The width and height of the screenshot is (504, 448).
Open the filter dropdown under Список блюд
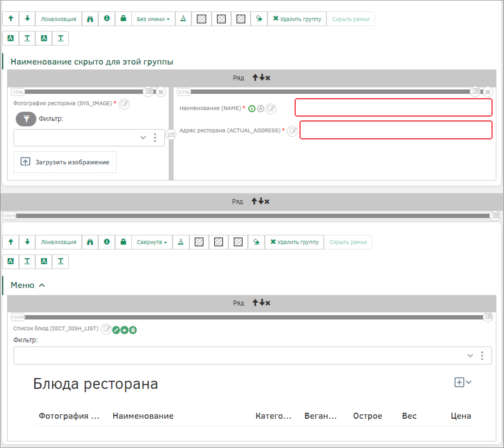(470, 356)
